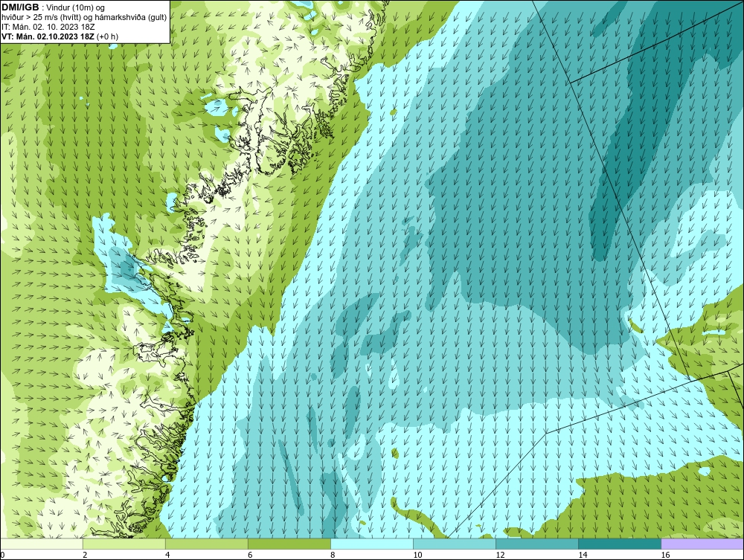The image size is (744, 560).
Task: Click the '(+0 h)' forecast offset text
Action: pos(107,36)
